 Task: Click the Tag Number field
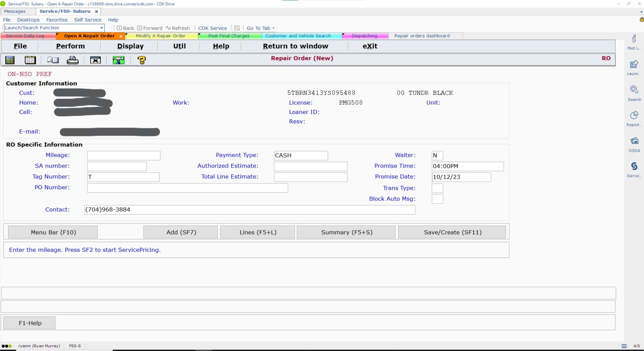[x=123, y=177]
